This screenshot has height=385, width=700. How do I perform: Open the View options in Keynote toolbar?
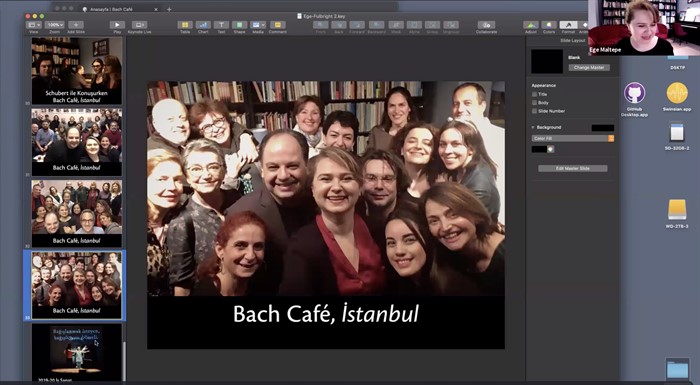click(33, 25)
